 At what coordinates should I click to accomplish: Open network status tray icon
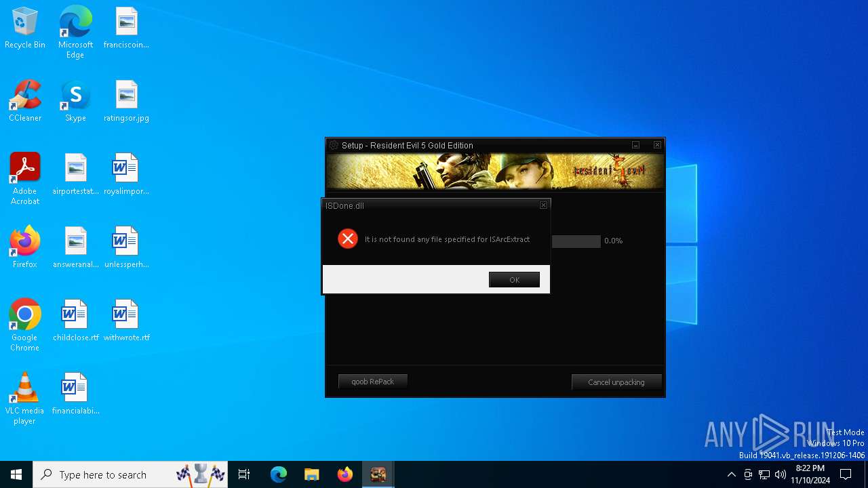click(764, 474)
